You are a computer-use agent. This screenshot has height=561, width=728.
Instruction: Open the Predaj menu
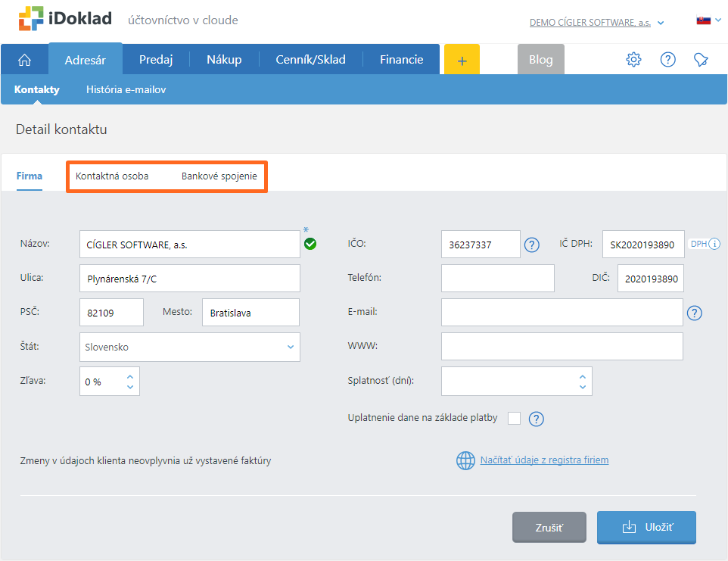pyautogui.click(x=156, y=60)
